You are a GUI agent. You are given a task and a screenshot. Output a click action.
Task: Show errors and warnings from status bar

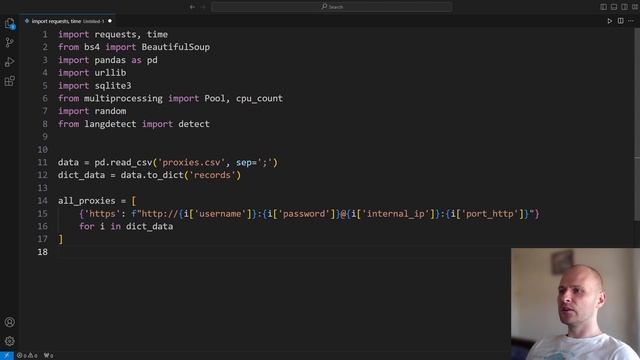pyautogui.click(x=27, y=356)
